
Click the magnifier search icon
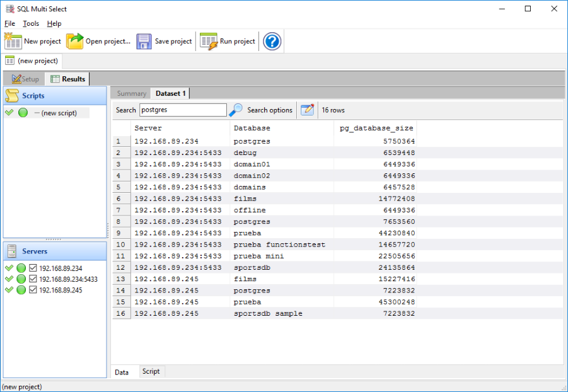click(x=236, y=110)
